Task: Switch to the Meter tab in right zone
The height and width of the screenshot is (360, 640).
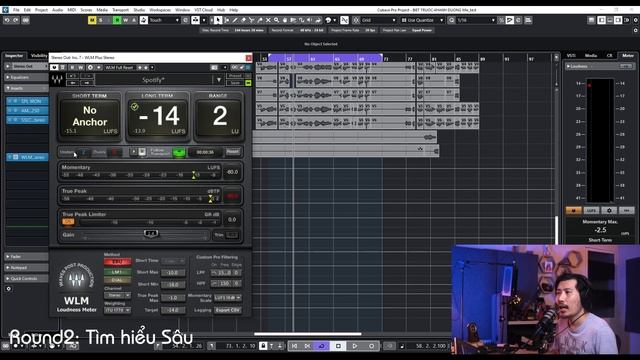Action: tap(628, 56)
